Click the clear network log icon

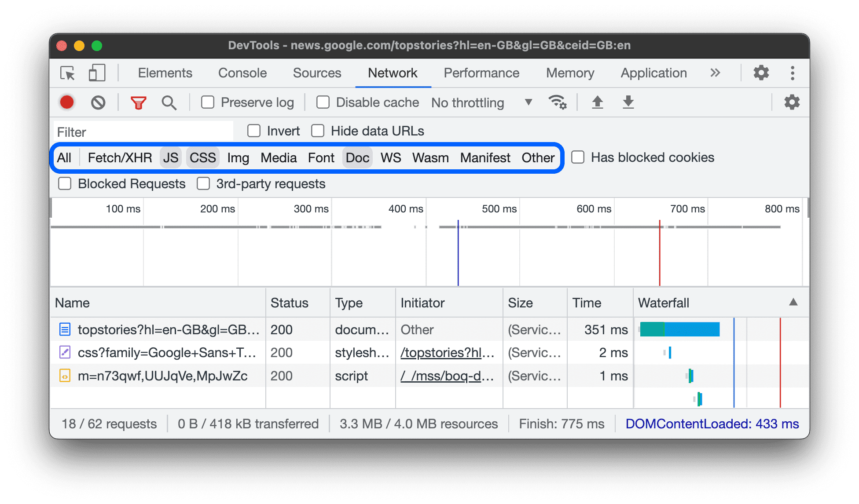[x=98, y=102]
